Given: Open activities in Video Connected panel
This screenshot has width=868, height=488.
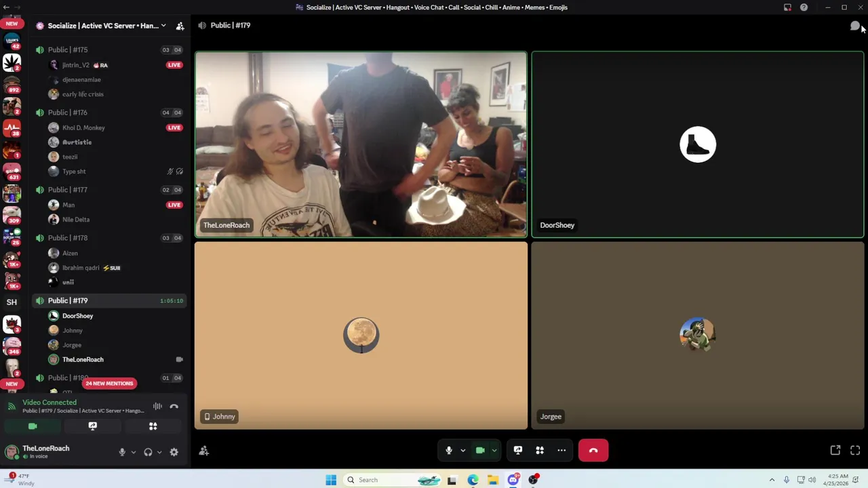Looking at the screenshot, I should tap(153, 426).
